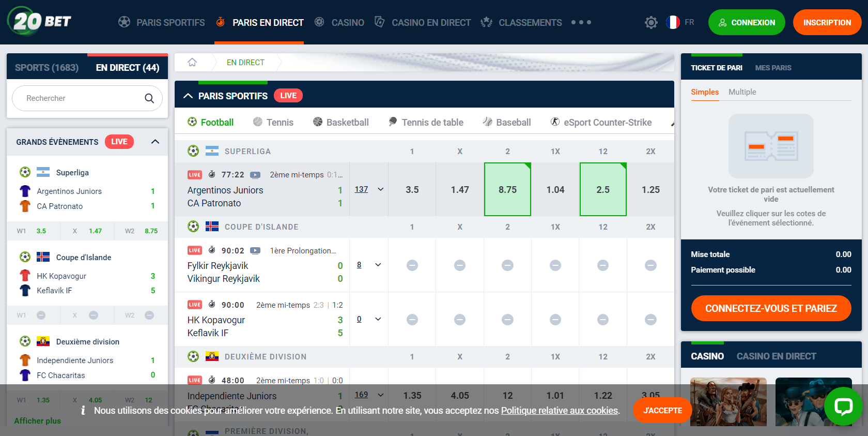Open the settings gear icon
The image size is (868, 436).
coord(651,22)
